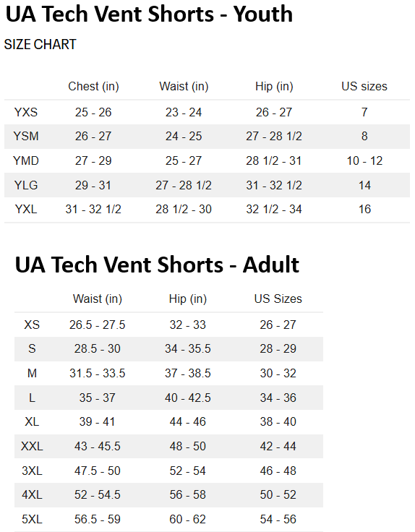
Task: Click the adult US Sizes column header
Action: pos(278,299)
